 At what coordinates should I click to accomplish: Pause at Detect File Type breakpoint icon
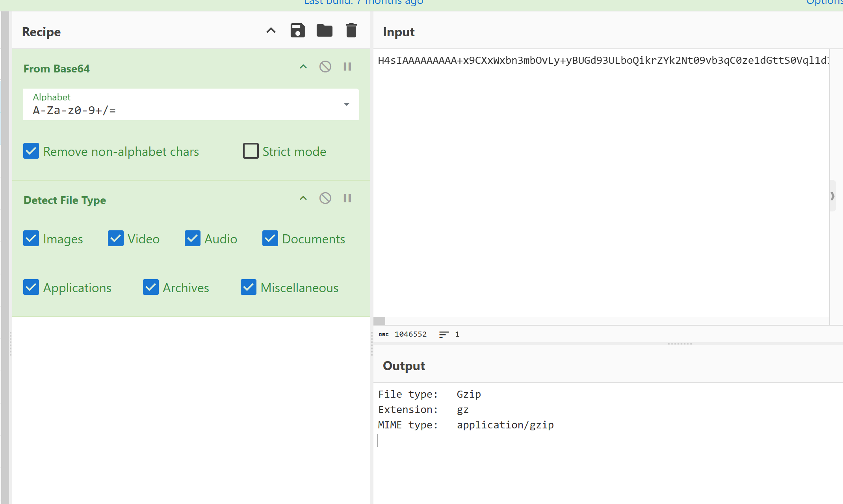click(347, 198)
